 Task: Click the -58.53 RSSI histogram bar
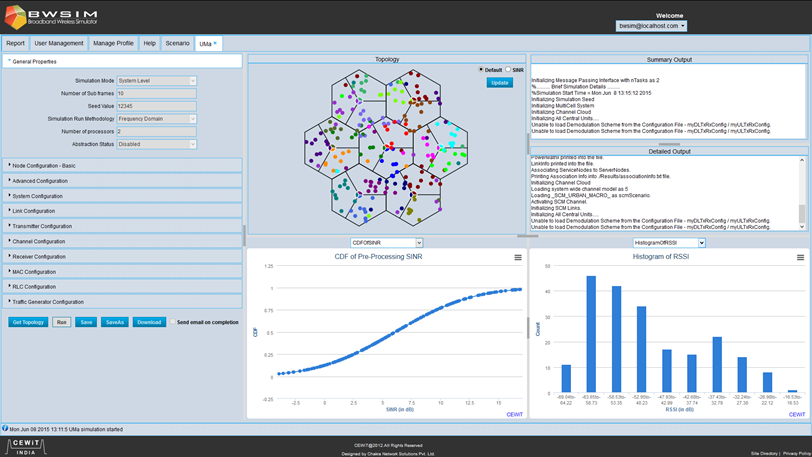pos(616,339)
